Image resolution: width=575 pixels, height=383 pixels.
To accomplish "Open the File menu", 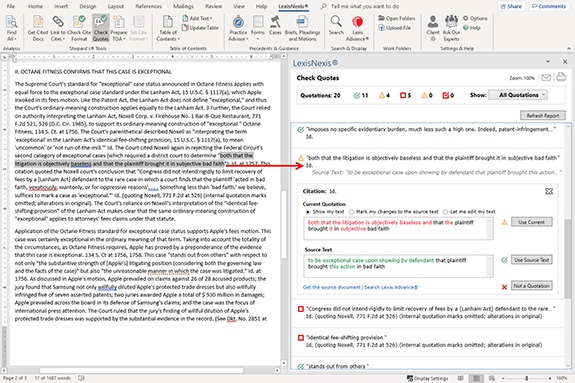I will click(11, 6).
